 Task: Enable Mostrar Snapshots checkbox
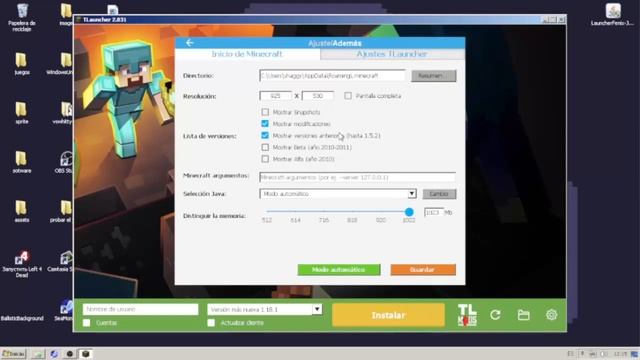(265, 111)
